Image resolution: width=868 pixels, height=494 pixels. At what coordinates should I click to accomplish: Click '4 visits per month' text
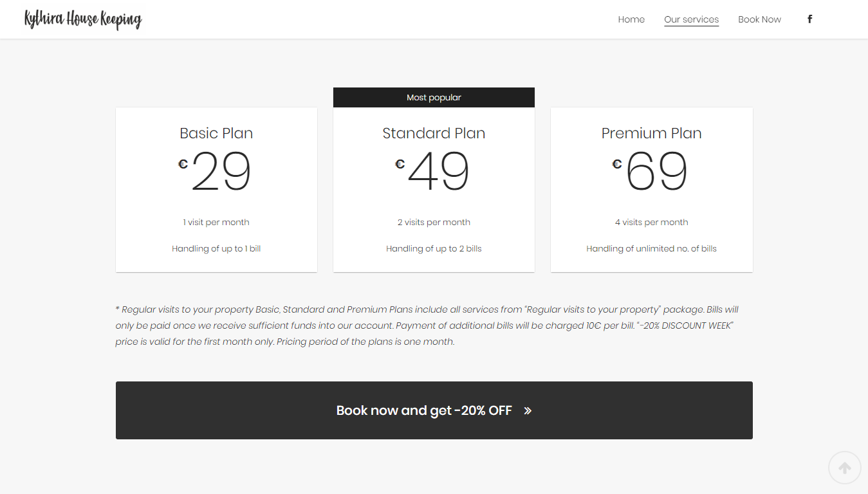pos(651,222)
